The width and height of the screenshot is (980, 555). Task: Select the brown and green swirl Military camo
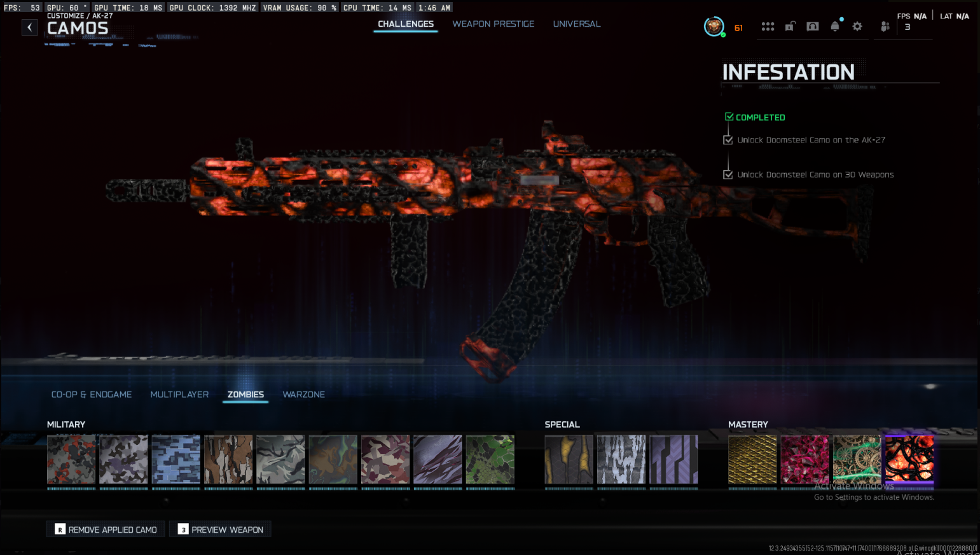pyautogui.click(x=333, y=460)
